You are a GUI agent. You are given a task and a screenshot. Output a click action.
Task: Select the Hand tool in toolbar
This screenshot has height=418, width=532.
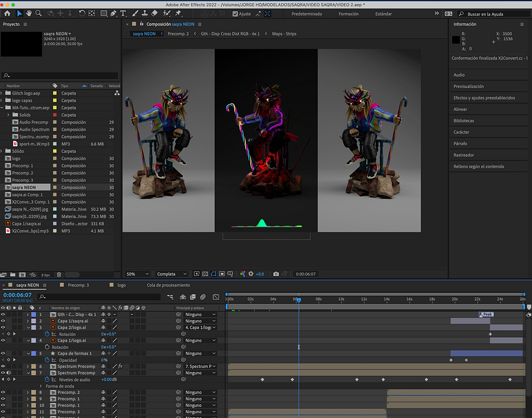pyautogui.click(x=29, y=13)
